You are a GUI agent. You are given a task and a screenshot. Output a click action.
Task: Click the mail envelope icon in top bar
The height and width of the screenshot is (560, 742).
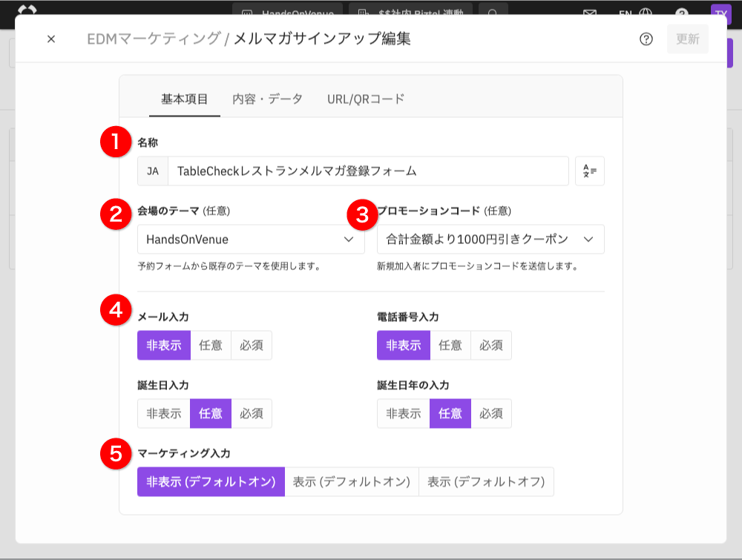[x=590, y=13]
